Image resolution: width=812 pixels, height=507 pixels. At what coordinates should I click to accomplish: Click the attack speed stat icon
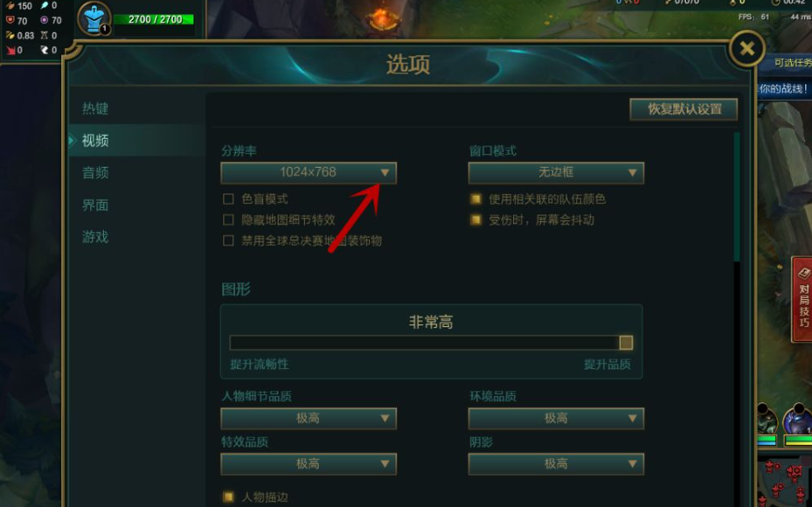coord(10,35)
